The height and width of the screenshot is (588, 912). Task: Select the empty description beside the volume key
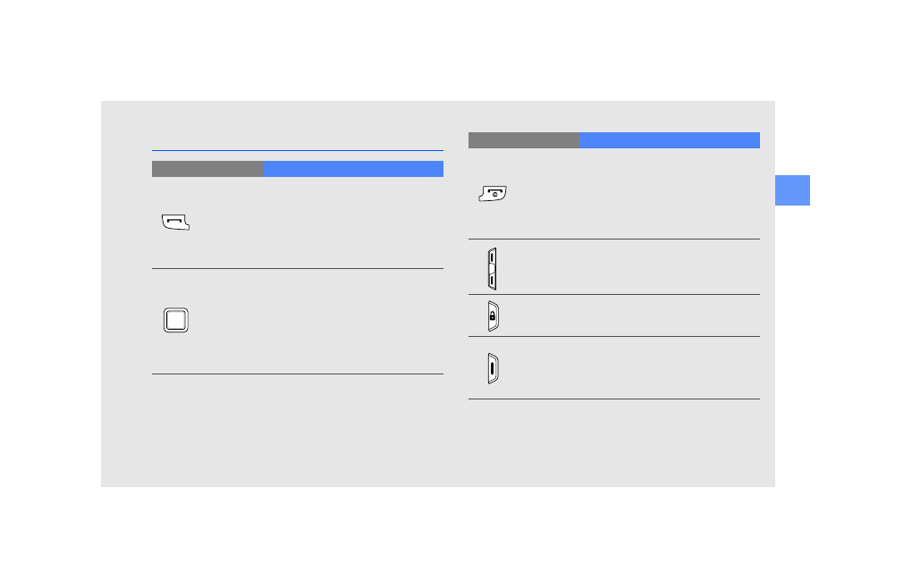click(635, 267)
